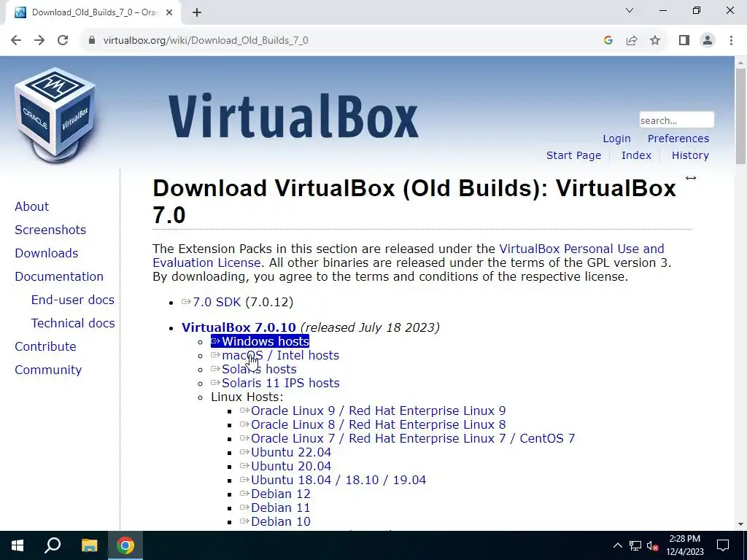Click the browser Forward arrow
This screenshot has width=747, height=560.
tap(39, 41)
